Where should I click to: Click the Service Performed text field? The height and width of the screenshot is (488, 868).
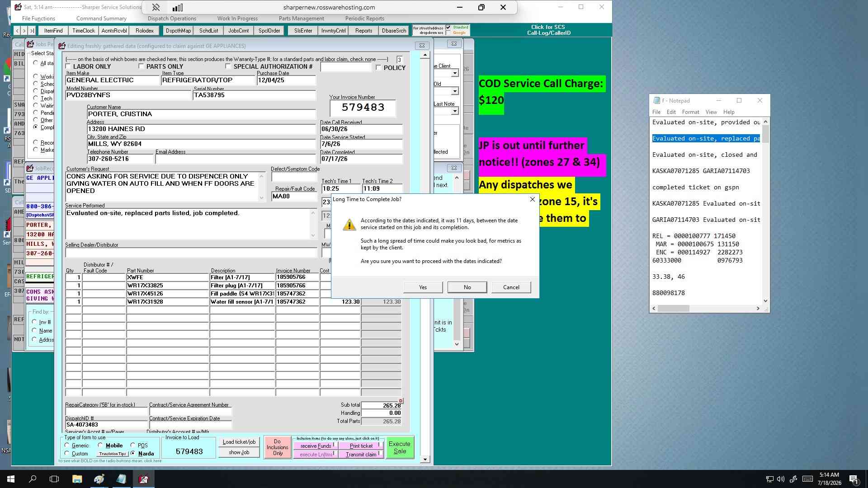[x=188, y=224]
